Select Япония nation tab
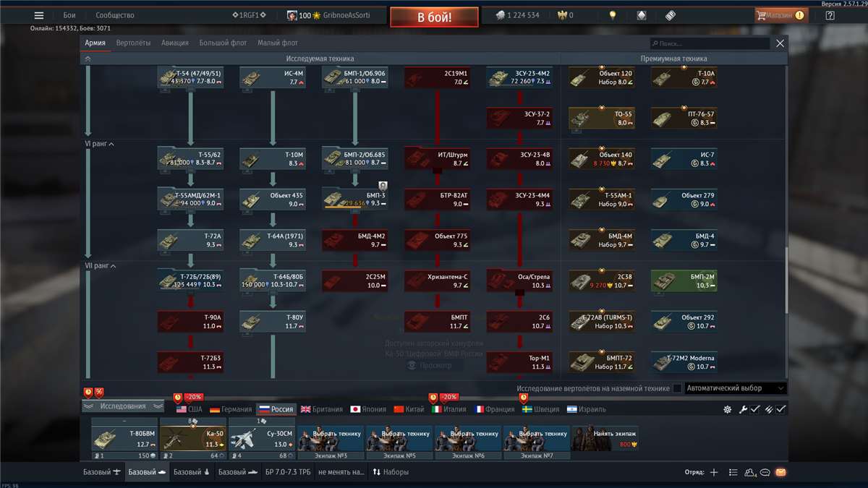This screenshot has width=868, height=488. tap(367, 409)
